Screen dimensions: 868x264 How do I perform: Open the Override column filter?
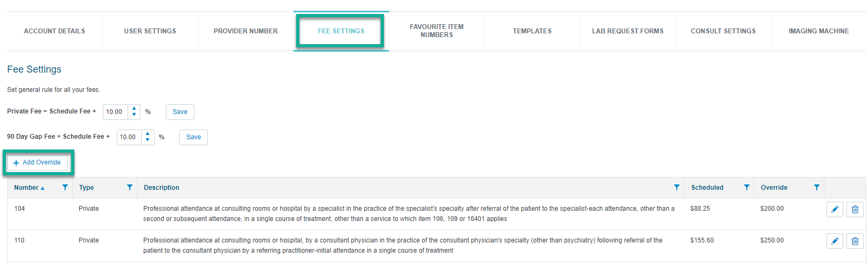[817, 188]
